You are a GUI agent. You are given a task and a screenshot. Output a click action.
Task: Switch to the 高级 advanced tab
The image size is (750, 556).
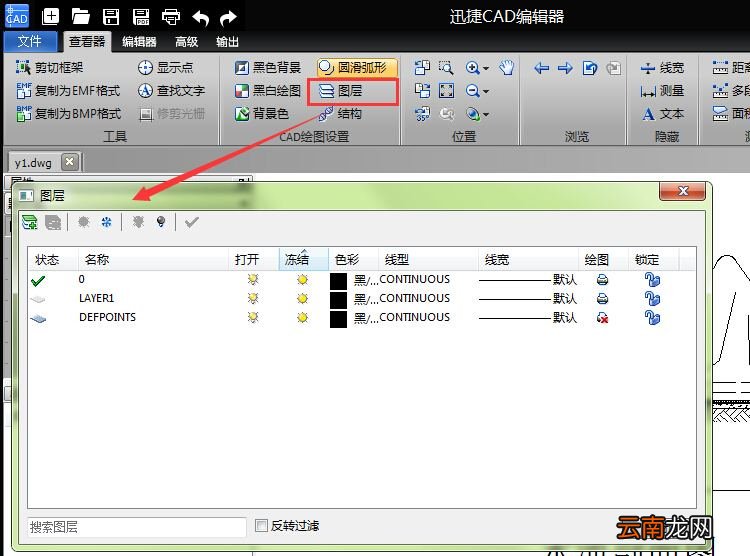(x=187, y=42)
